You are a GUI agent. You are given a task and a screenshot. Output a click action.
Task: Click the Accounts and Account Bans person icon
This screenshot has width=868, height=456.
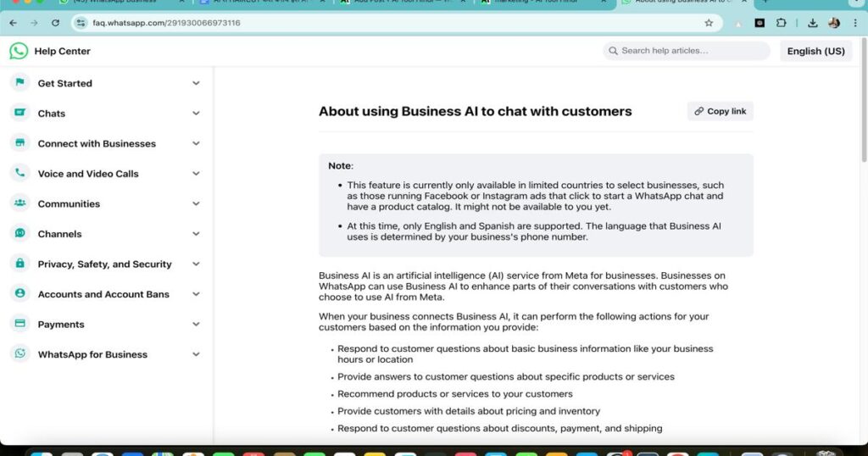(x=20, y=293)
